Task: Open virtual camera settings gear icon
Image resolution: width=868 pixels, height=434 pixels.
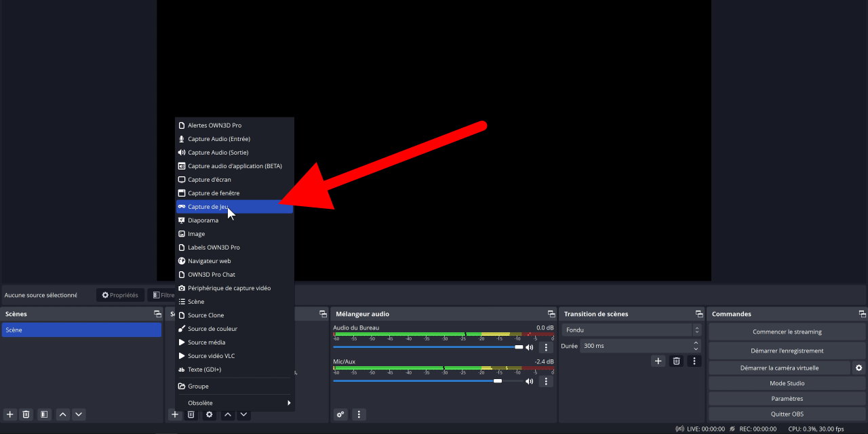Action: click(x=859, y=368)
